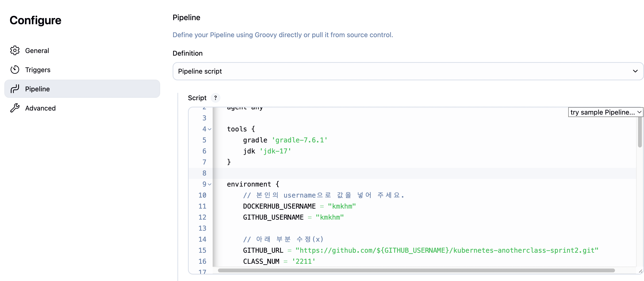Click line number 15 in the gutter
Viewport: 644px width, 281px height.
(202, 250)
